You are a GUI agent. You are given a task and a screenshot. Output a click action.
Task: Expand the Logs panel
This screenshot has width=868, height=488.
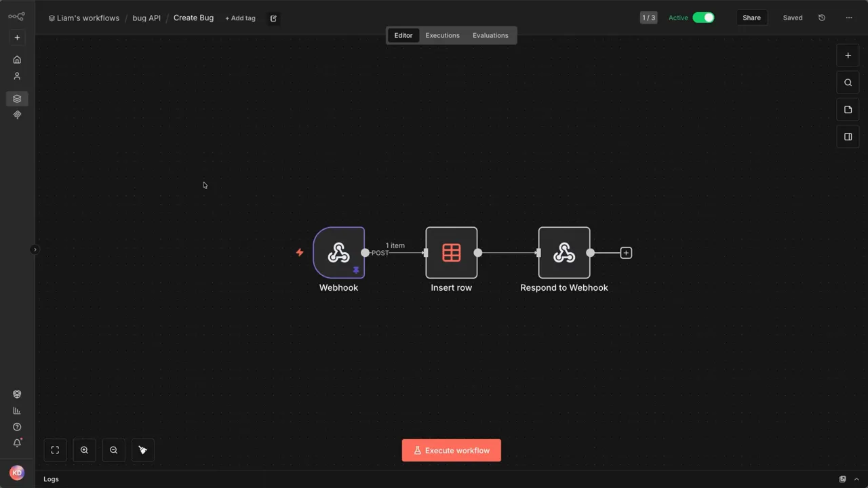[856, 479]
